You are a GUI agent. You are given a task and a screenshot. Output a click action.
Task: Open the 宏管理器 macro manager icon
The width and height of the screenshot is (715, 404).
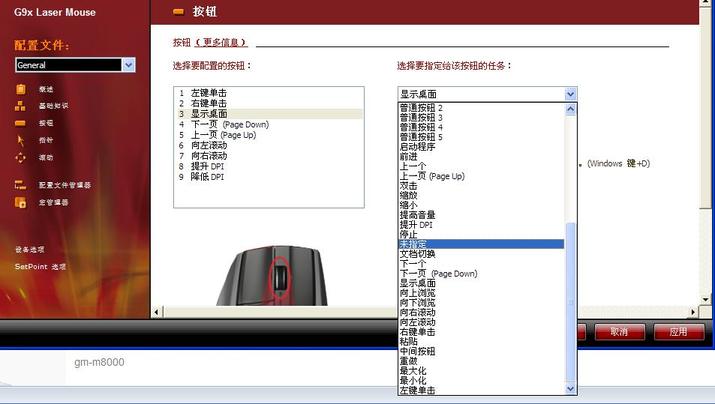20,202
